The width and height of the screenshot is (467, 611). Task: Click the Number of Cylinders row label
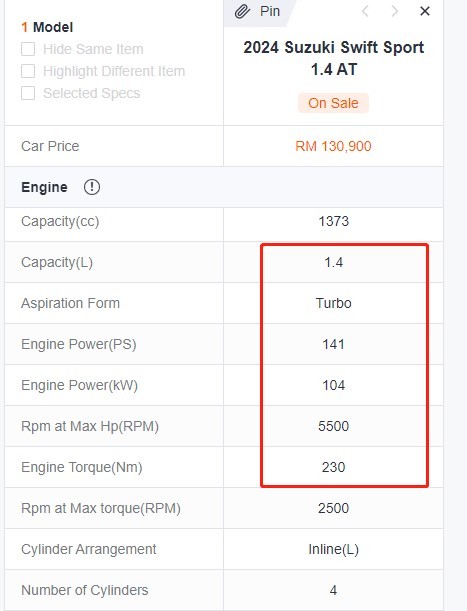(85, 590)
